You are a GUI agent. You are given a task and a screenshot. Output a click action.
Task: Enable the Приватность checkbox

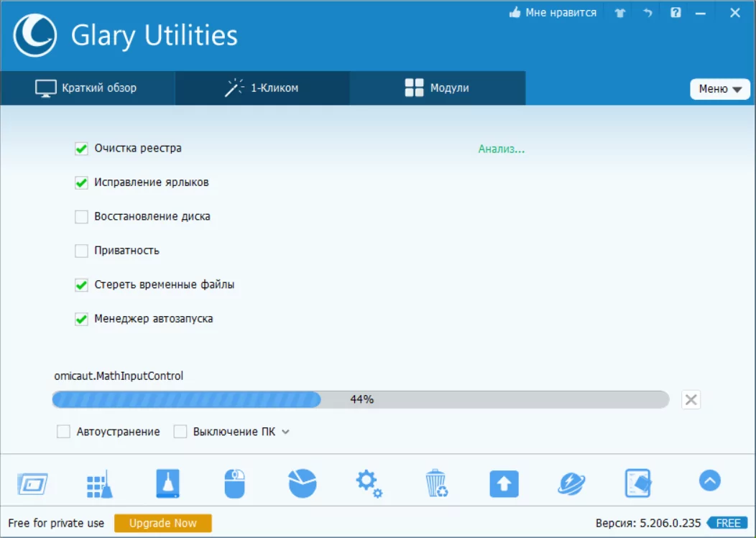pyautogui.click(x=81, y=251)
